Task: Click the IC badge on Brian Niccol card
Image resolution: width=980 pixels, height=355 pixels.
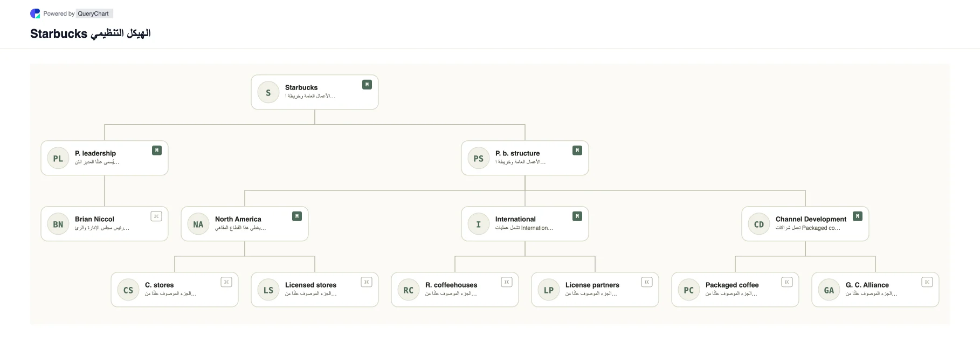Action: [156, 216]
